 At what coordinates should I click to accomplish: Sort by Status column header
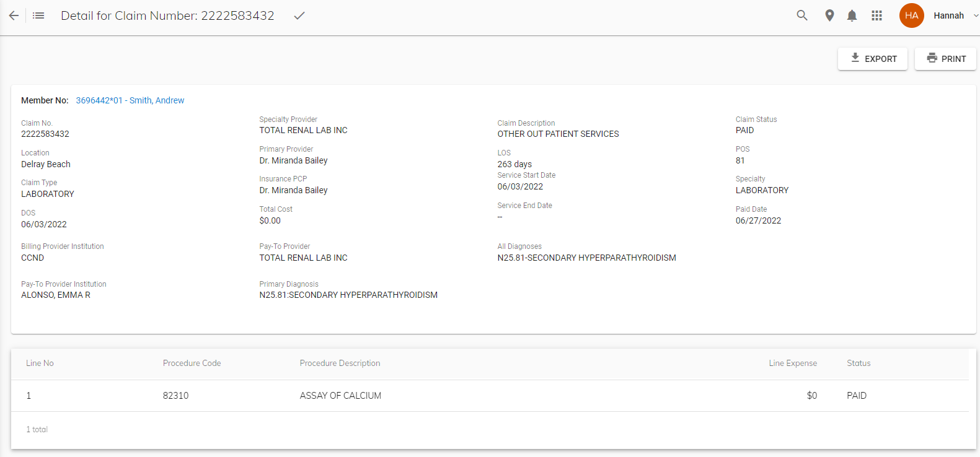[x=859, y=363]
